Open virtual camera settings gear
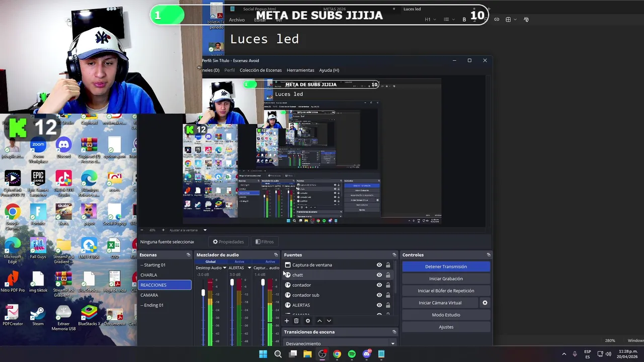This screenshot has height=362, width=644. (485, 303)
